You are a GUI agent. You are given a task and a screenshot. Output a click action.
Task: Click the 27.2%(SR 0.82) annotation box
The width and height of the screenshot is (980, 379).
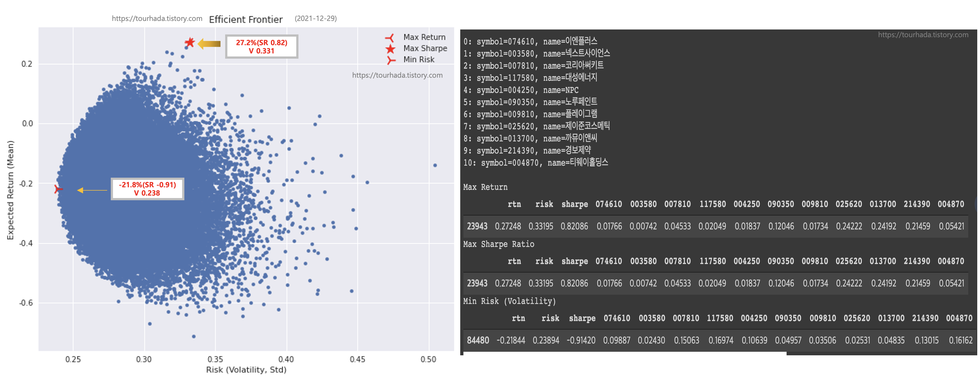pos(262,47)
